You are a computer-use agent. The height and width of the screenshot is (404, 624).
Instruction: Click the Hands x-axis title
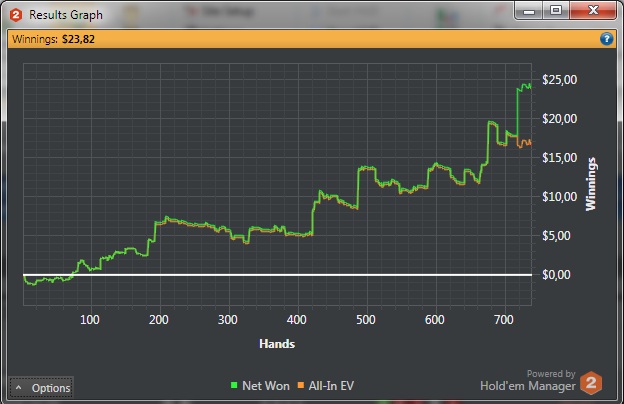(277, 343)
